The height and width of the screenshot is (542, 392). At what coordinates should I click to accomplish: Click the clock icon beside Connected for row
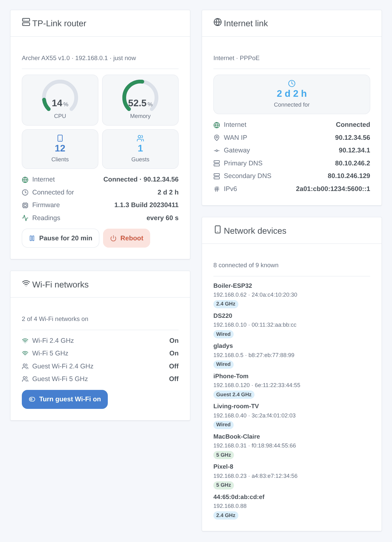[25, 193]
